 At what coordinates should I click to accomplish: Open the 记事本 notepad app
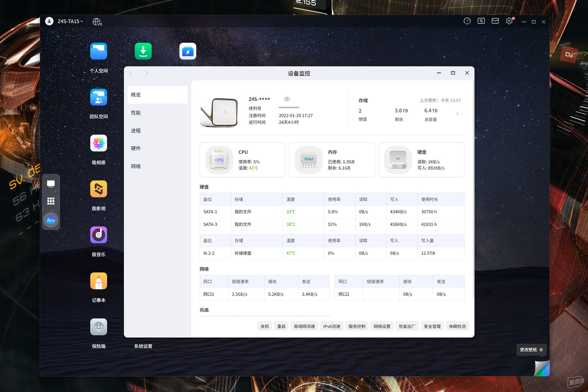point(99,281)
